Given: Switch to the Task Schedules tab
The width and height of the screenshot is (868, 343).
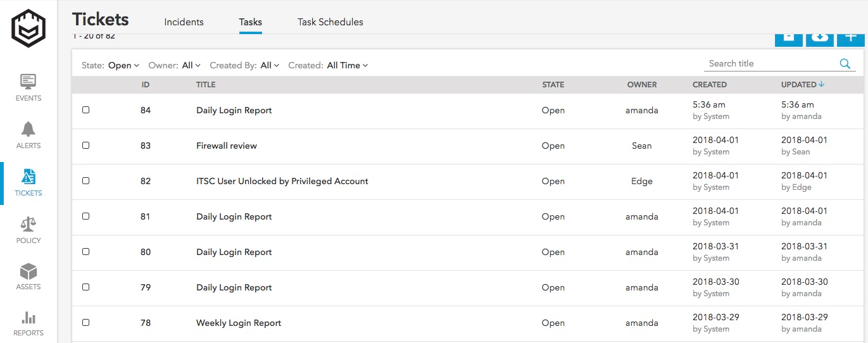Looking at the screenshot, I should 330,22.
